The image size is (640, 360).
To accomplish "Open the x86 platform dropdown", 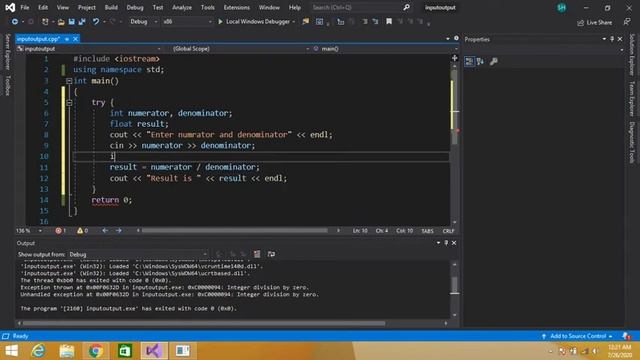I will [187, 22].
